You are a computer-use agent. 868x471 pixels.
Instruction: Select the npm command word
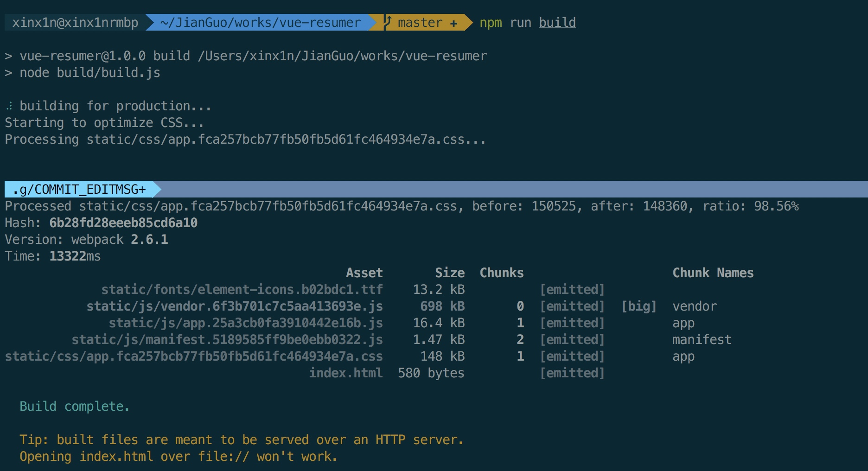tap(491, 23)
